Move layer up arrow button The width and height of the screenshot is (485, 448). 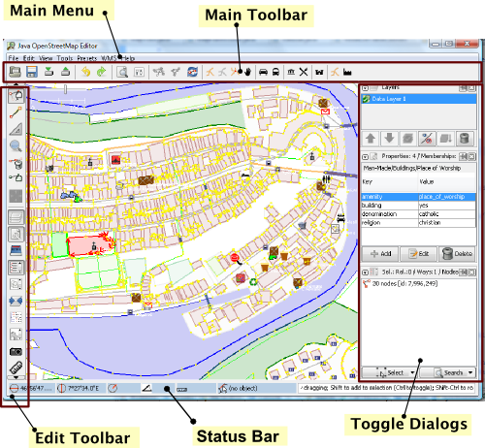pos(371,139)
